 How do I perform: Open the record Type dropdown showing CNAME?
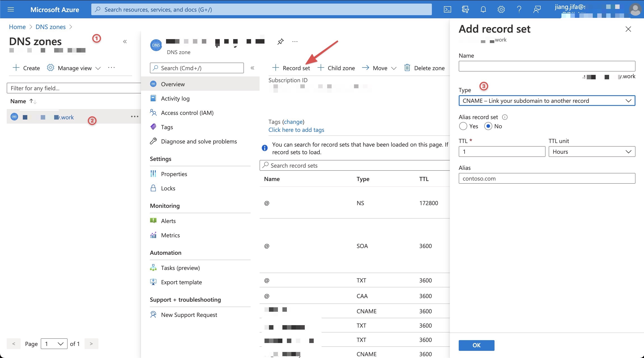[x=546, y=101]
